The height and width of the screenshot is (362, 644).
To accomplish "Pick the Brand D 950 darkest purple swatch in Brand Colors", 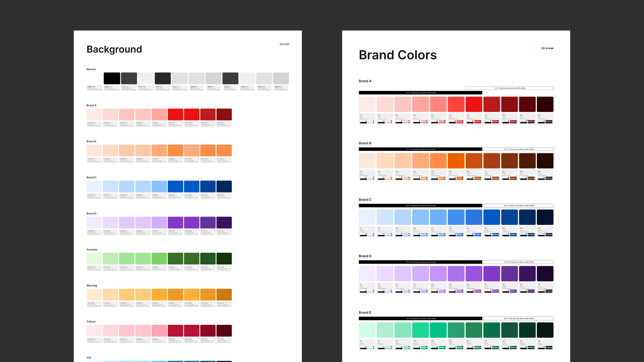I will (x=545, y=274).
